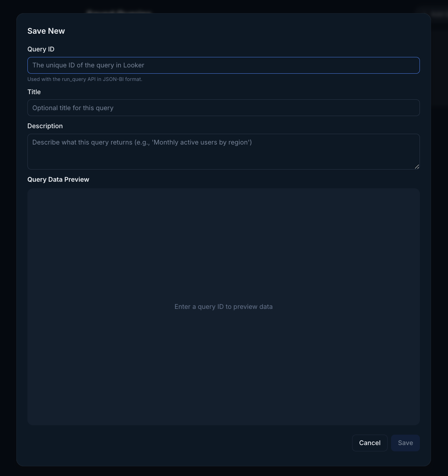Click the Cancel button
Image resolution: width=448 pixels, height=476 pixels.
click(370, 443)
